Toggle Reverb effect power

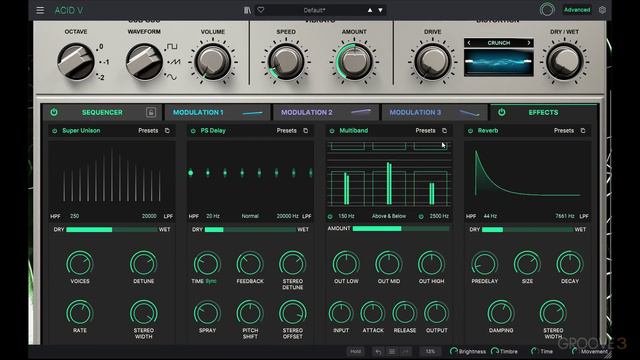coord(470,131)
